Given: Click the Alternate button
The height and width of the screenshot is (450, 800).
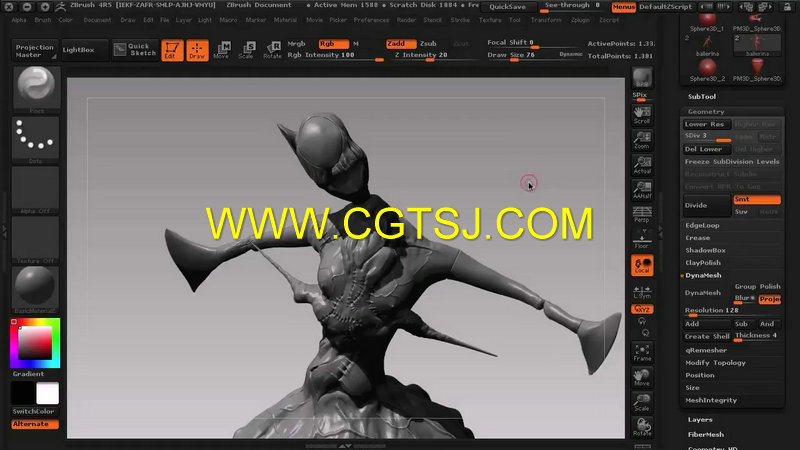Looking at the screenshot, I should pos(35,424).
